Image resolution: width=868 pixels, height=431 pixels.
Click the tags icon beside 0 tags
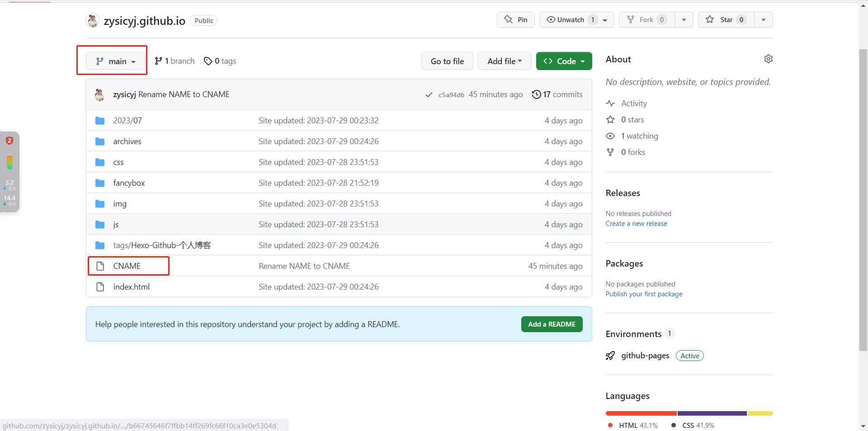click(x=208, y=61)
